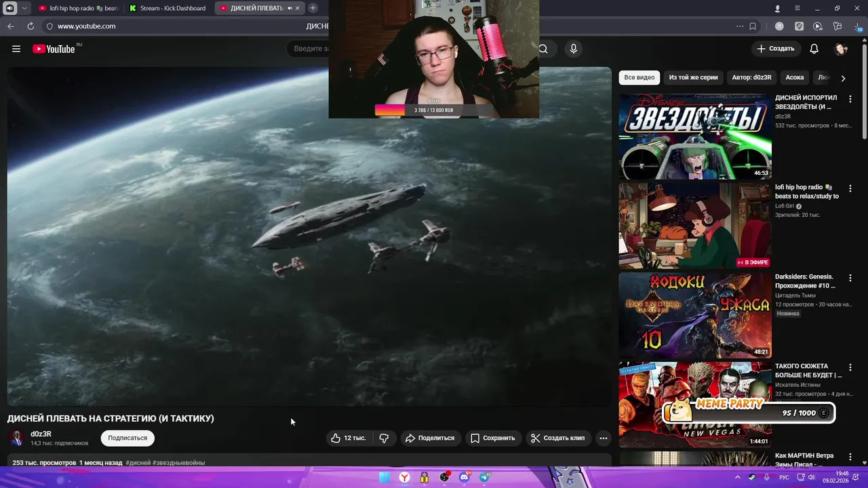Show hidden system tray icons chevron

point(738,477)
